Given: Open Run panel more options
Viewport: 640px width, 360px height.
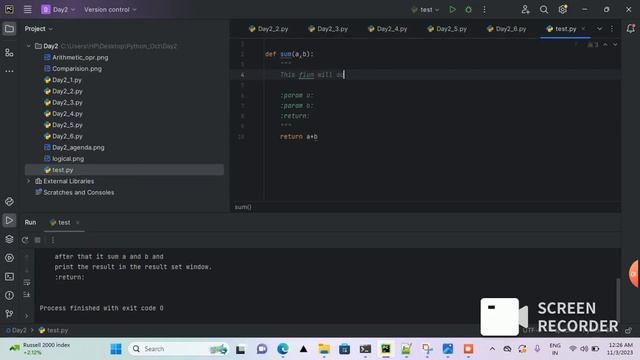Looking at the screenshot, I should [x=53, y=240].
